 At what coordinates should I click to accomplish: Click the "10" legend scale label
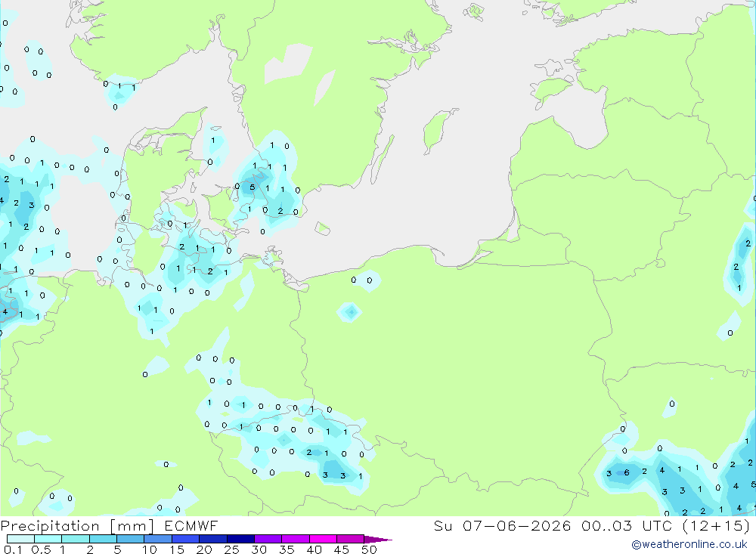tap(150, 549)
